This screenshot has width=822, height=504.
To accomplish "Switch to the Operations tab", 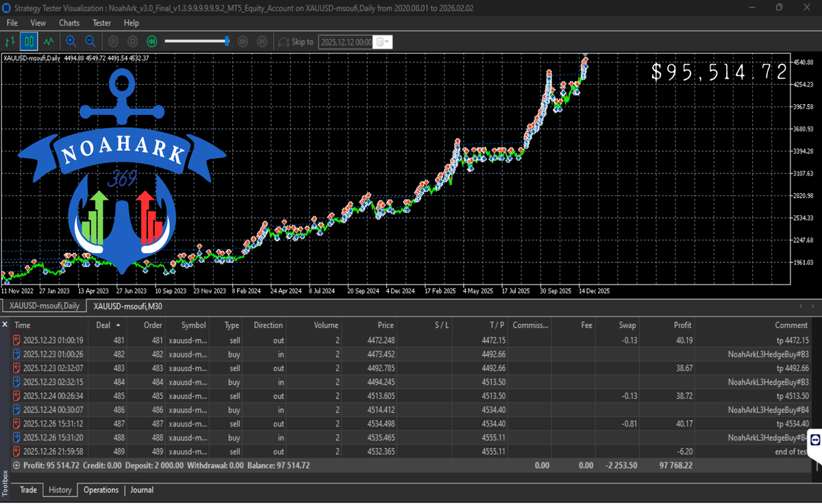I will click(101, 490).
